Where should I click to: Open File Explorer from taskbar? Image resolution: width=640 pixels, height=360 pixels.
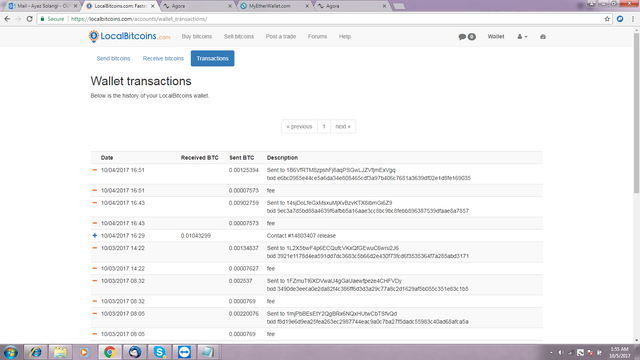(x=60, y=352)
